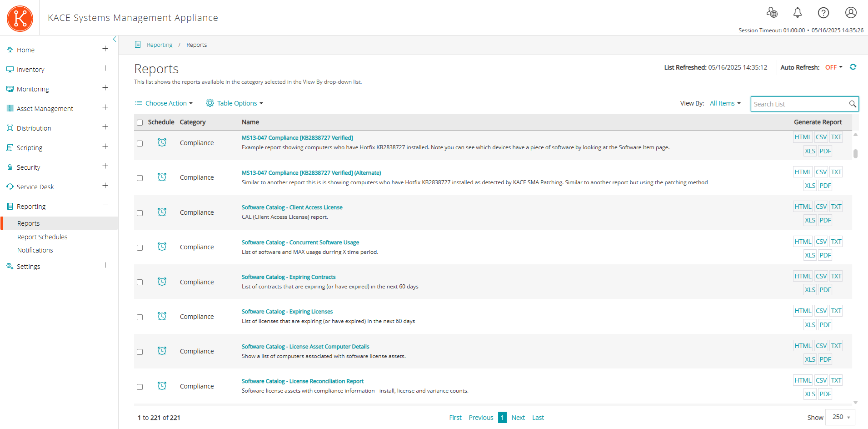The image size is (868, 429).
Task: Check the MS13-047 Compliance (Alternate) row
Action: point(140,178)
